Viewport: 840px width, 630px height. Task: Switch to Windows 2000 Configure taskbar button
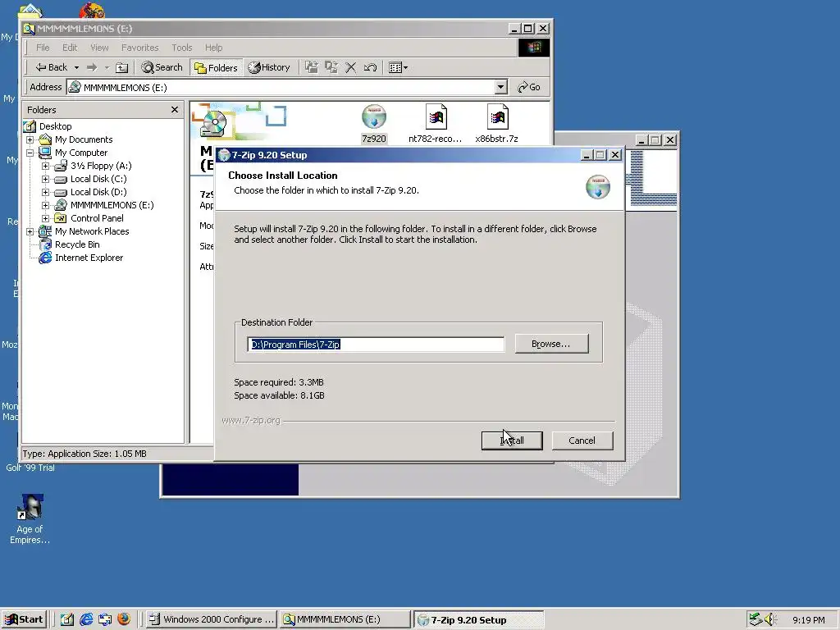[x=211, y=619]
